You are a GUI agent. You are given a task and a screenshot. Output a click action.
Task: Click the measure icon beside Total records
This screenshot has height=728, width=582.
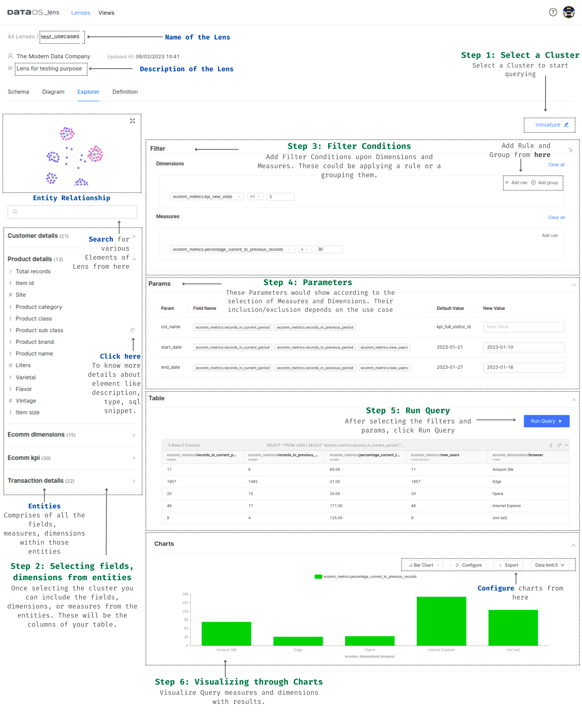10,271
